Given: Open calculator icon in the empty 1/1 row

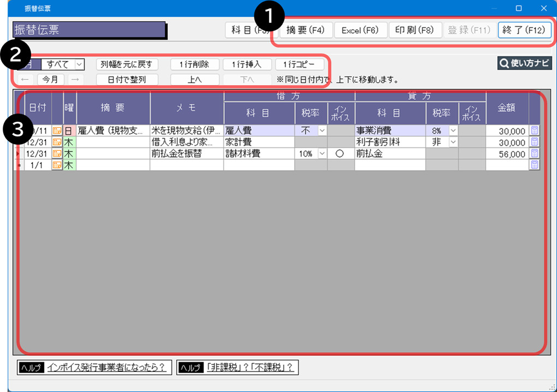Looking at the screenshot, I should click(x=534, y=165).
